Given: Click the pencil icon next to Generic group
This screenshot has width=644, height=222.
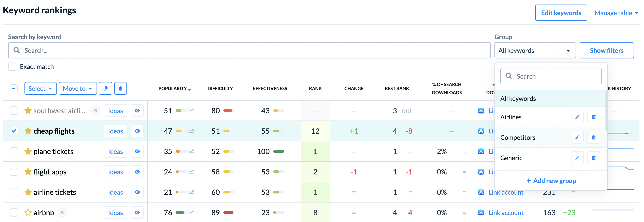Looking at the screenshot, I should [577, 158].
